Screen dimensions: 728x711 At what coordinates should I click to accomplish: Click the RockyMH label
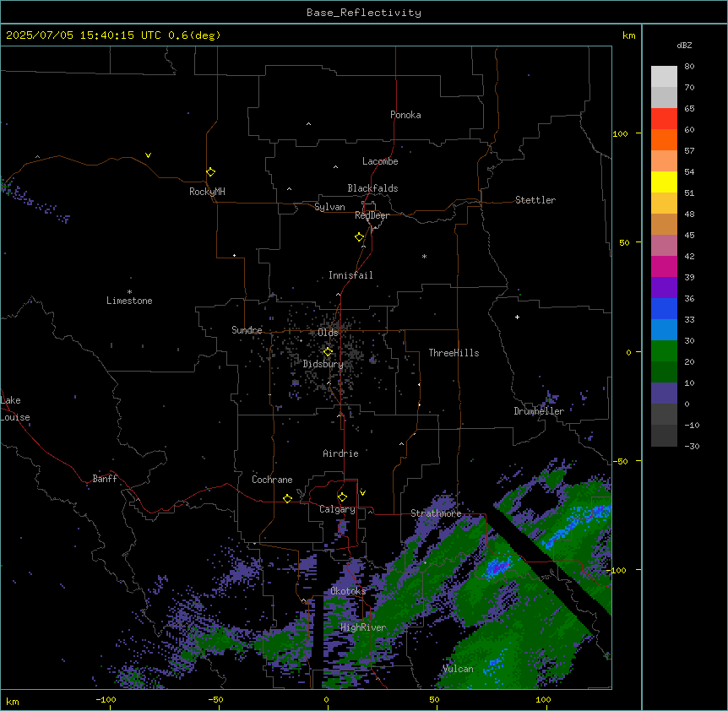(207, 192)
